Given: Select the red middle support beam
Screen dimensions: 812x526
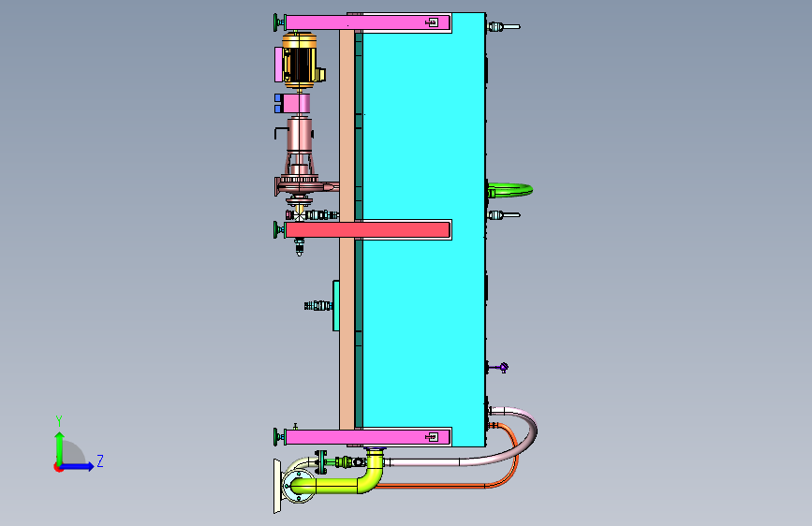Looking at the screenshot, I should pos(368,230).
